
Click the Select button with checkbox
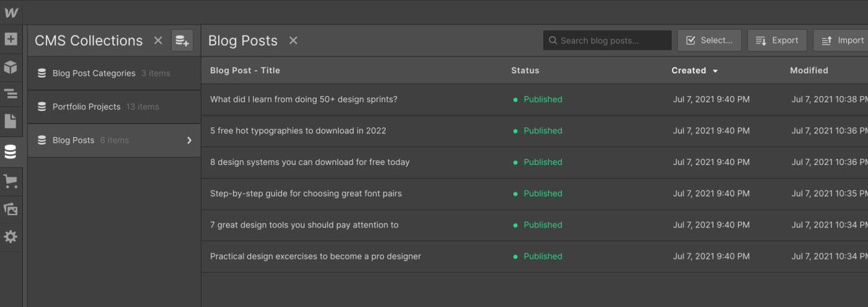click(709, 40)
